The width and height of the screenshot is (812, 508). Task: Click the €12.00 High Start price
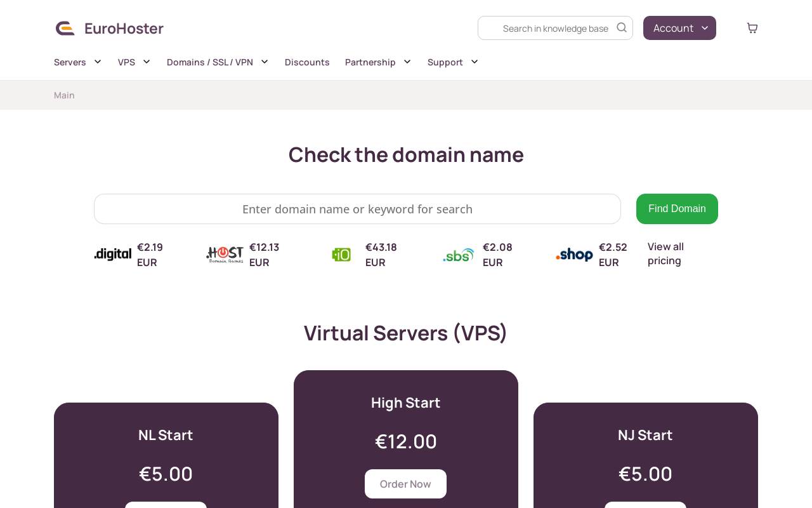tap(406, 441)
